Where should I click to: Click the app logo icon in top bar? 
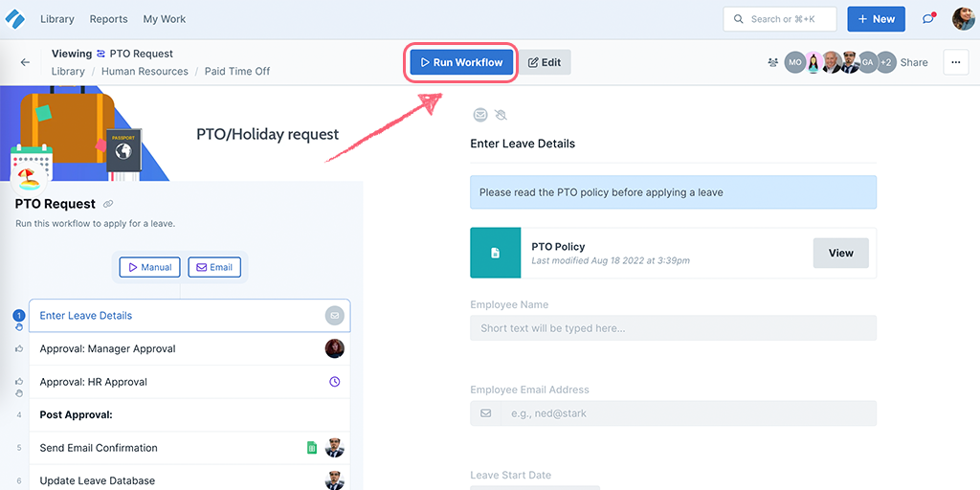coord(14,19)
